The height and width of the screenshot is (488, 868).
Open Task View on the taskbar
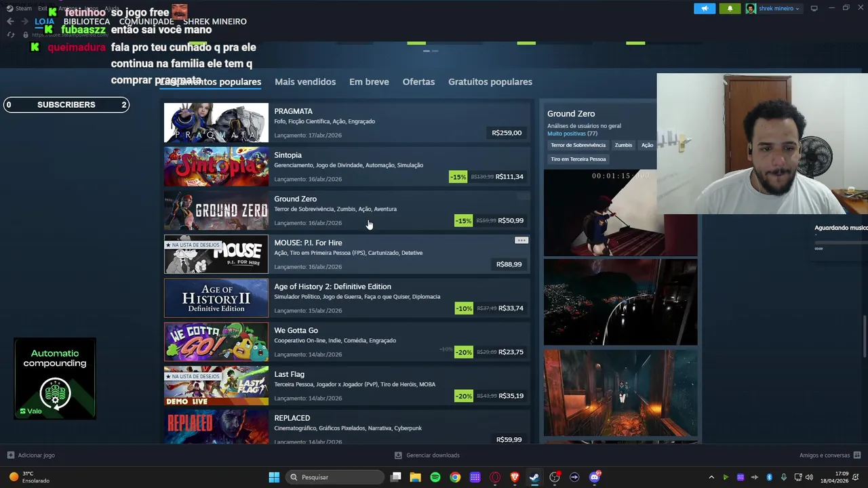[x=396, y=477]
